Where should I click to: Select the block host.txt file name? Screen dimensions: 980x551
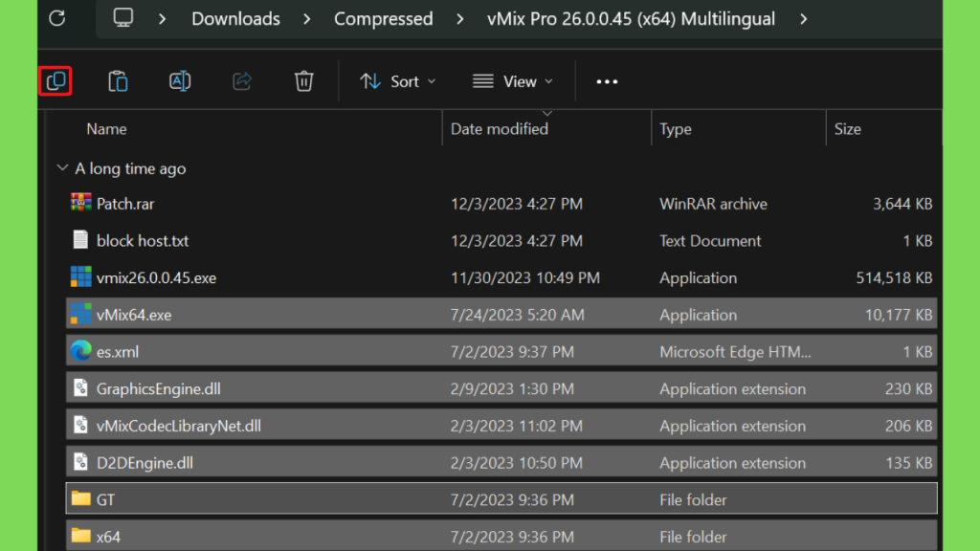143,240
